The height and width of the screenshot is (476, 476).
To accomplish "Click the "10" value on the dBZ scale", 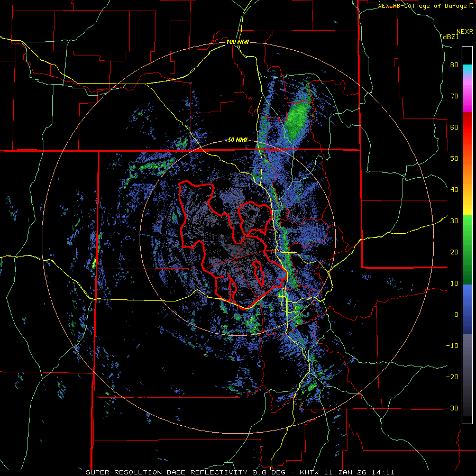I will coord(454,283).
